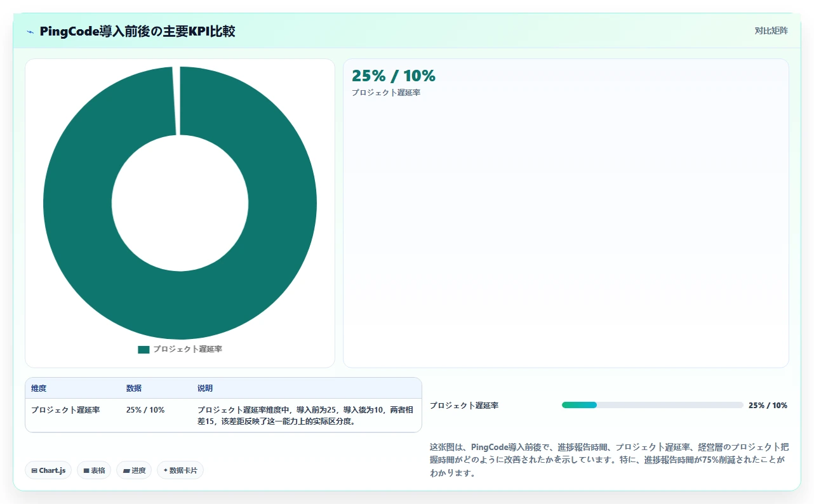The height and width of the screenshot is (504, 814).
Task: Toggle the プロジェクト遅延率 legend color box
Action: [143, 349]
